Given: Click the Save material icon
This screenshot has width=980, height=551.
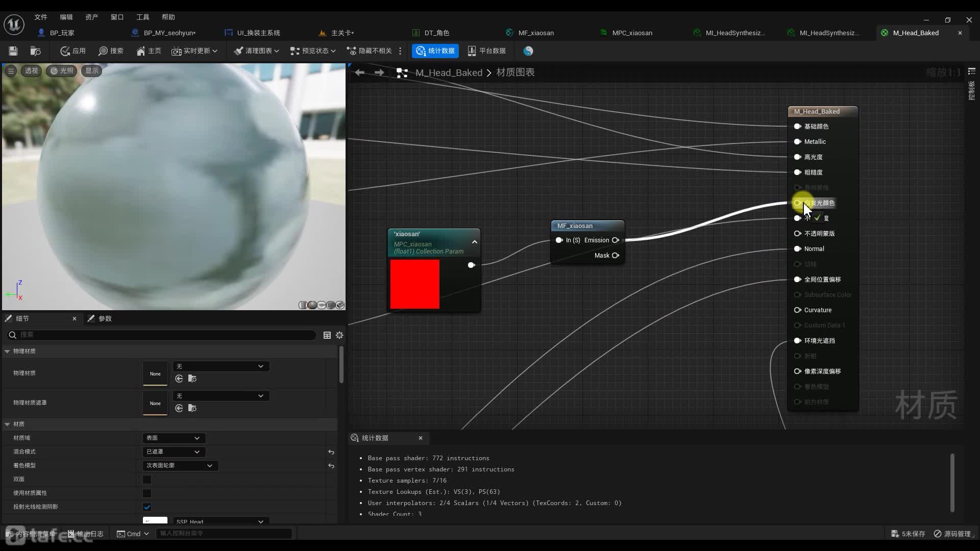Looking at the screenshot, I should 13,51.
